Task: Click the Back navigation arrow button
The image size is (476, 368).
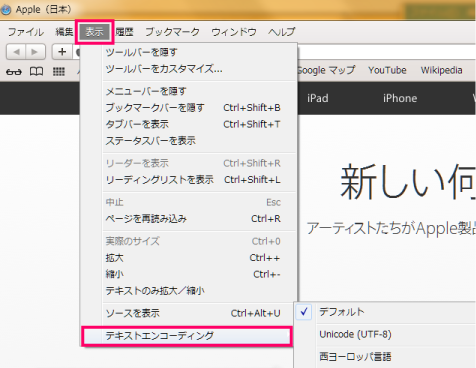Action: (x=16, y=52)
